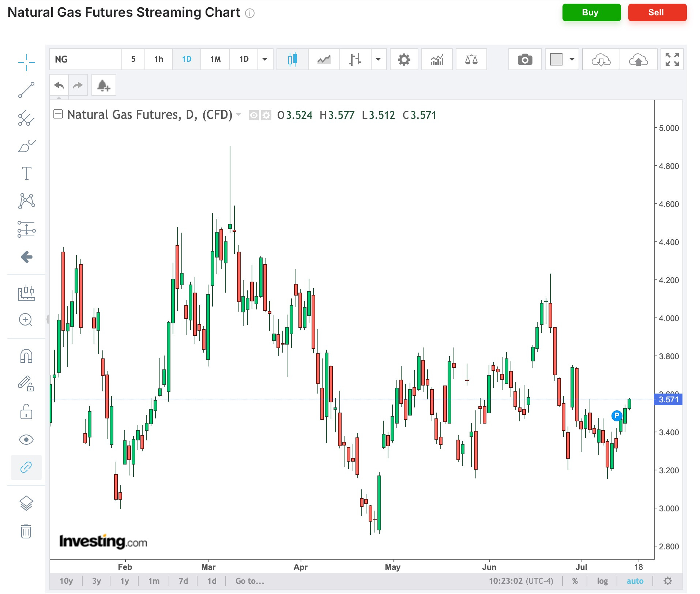
Task: Toggle stay in drawing mode
Action: click(x=26, y=384)
